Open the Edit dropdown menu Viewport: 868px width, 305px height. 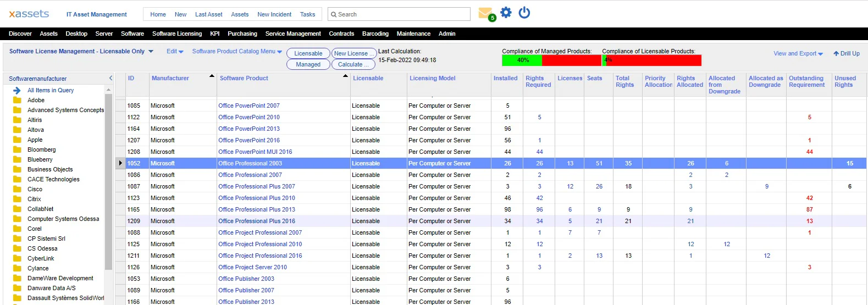(175, 51)
